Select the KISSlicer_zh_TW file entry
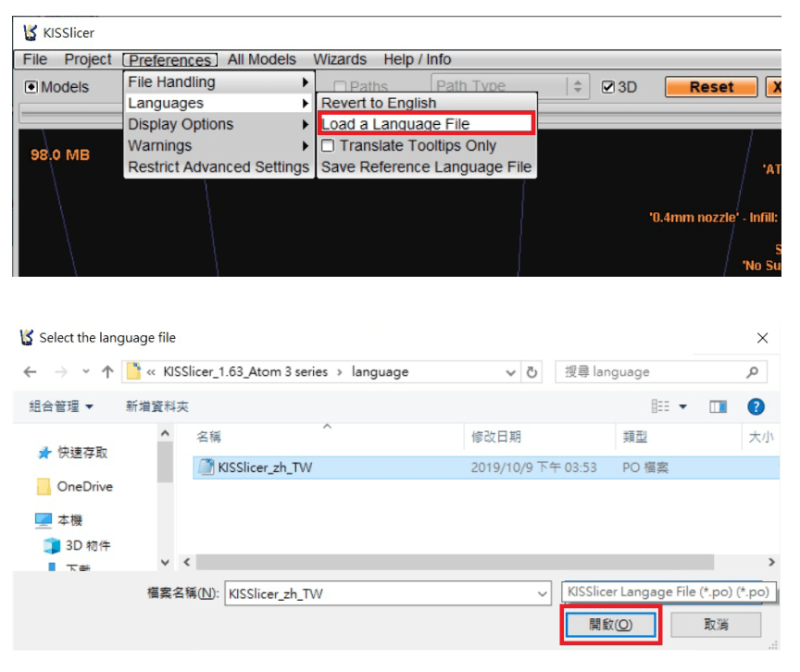The height and width of the screenshot is (672, 800). [486, 467]
